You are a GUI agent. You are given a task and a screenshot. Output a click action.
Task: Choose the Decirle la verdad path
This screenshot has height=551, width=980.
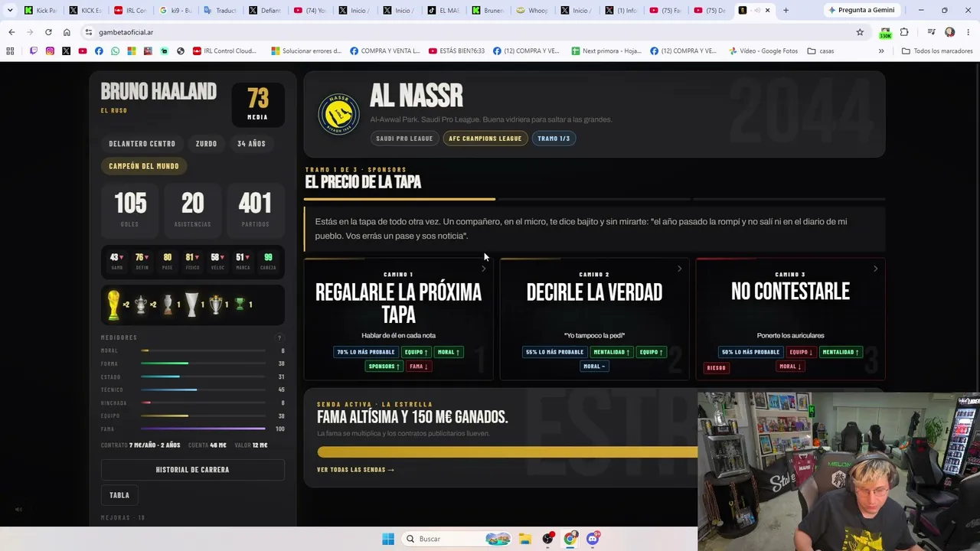pos(594,319)
